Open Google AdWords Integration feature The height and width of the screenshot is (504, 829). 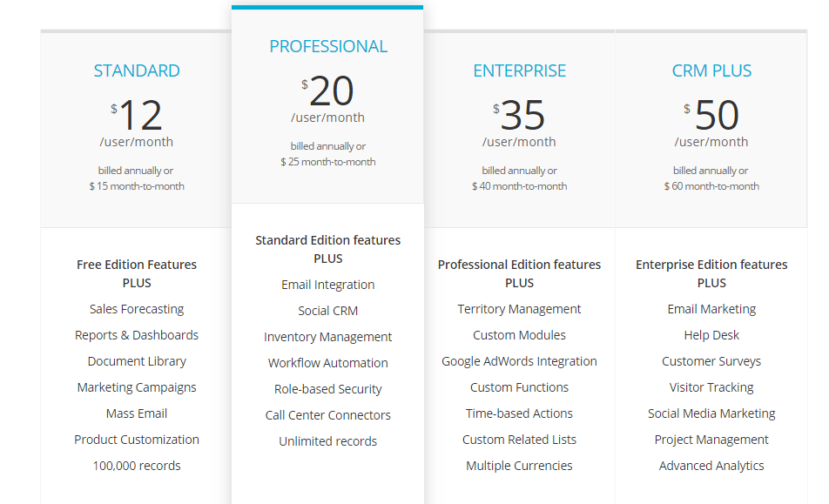pyautogui.click(x=520, y=361)
